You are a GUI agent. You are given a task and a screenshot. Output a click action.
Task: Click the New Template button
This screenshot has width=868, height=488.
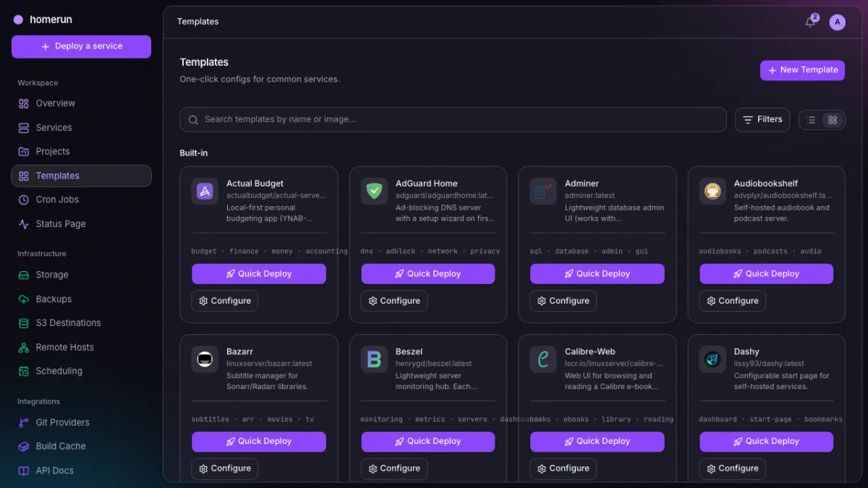pos(802,70)
